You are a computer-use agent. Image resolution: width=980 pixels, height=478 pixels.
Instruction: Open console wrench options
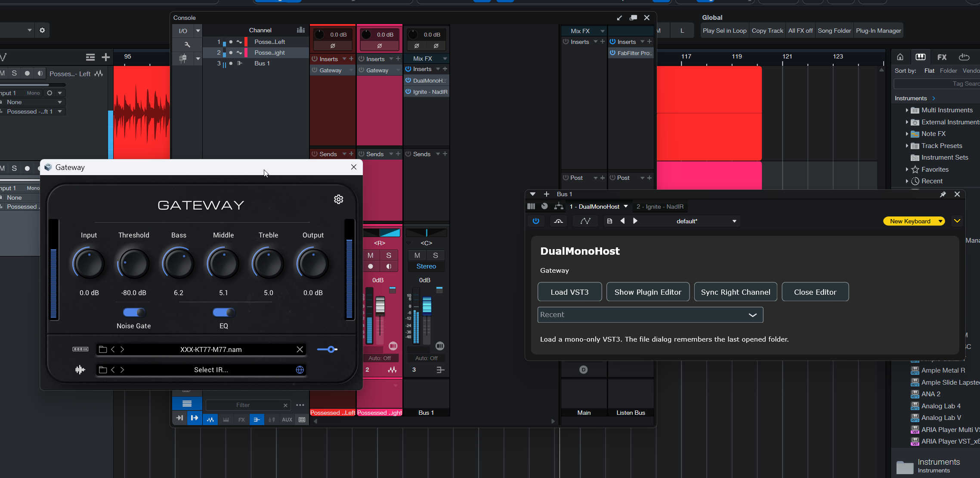(187, 44)
